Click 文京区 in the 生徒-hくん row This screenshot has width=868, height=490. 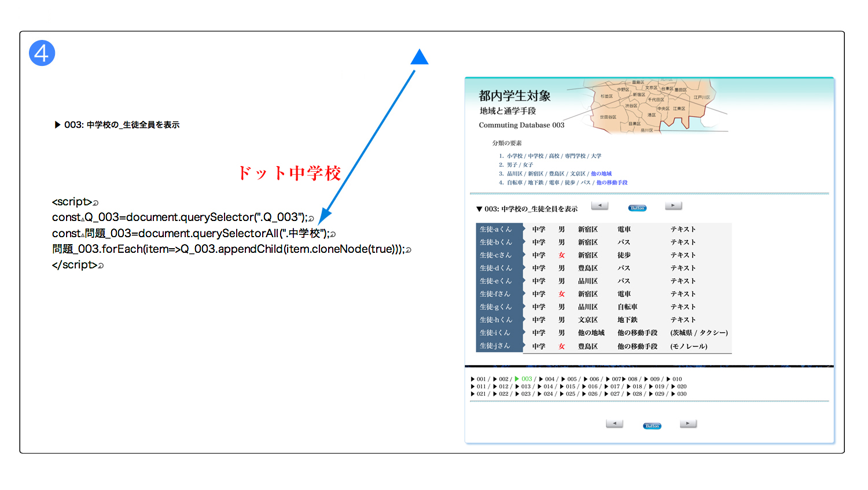coord(588,320)
